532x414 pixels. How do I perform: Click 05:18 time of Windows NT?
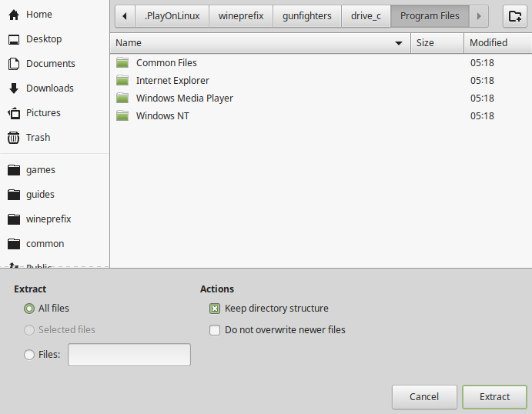(482, 115)
